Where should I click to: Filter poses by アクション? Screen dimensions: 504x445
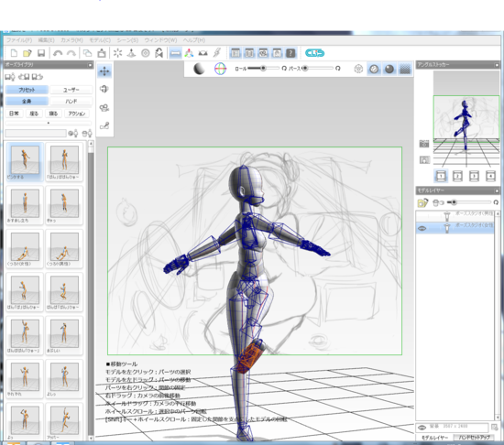coord(76,114)
